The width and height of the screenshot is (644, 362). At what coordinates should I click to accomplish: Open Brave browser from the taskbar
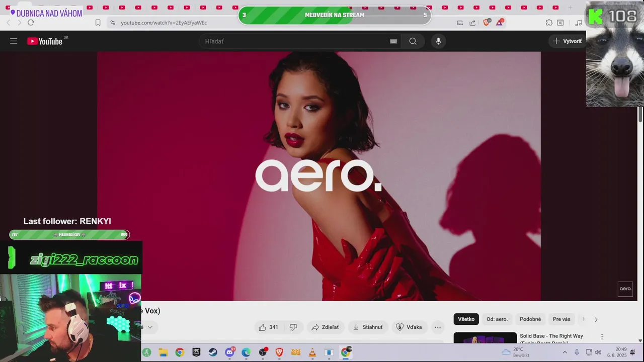tap(279, 352)
